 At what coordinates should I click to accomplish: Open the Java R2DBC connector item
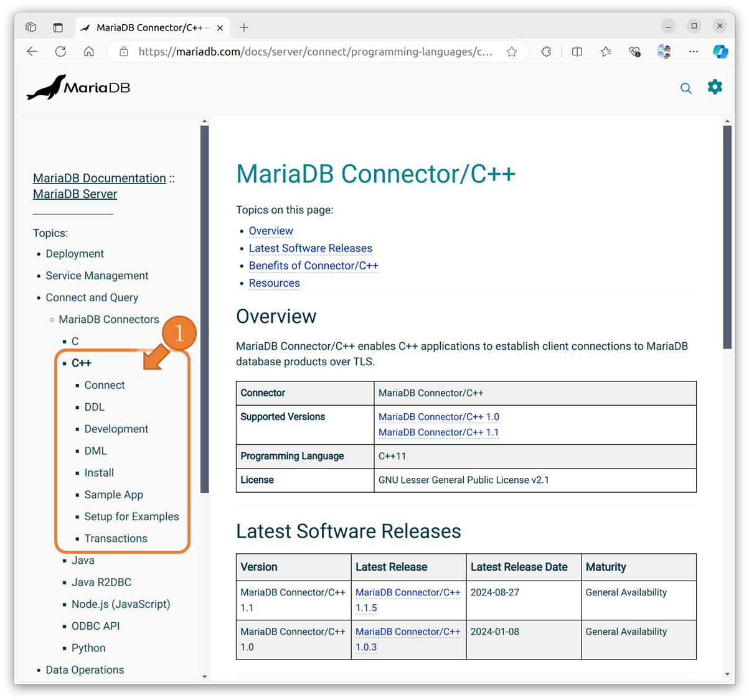coord(101,582)
